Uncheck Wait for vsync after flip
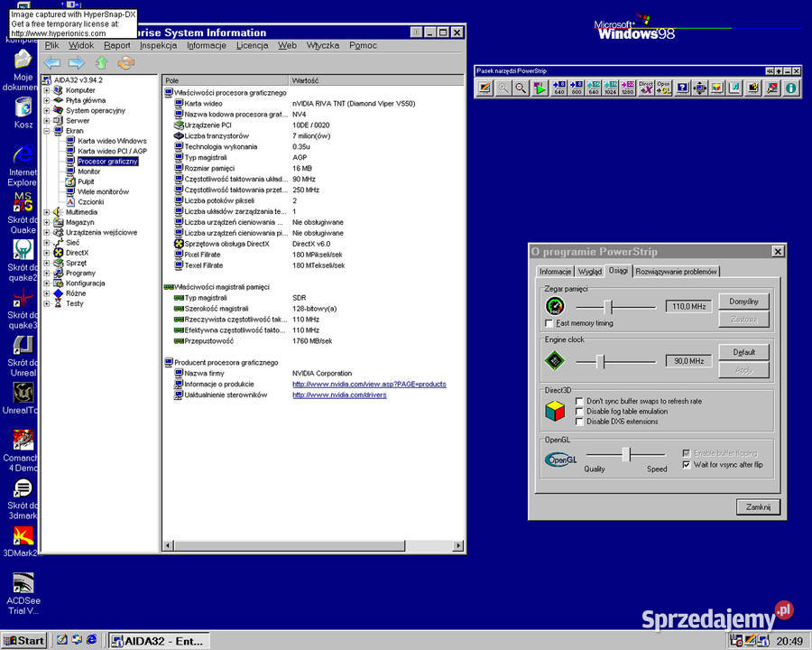The image size is (812, 650). coord(687,465)
